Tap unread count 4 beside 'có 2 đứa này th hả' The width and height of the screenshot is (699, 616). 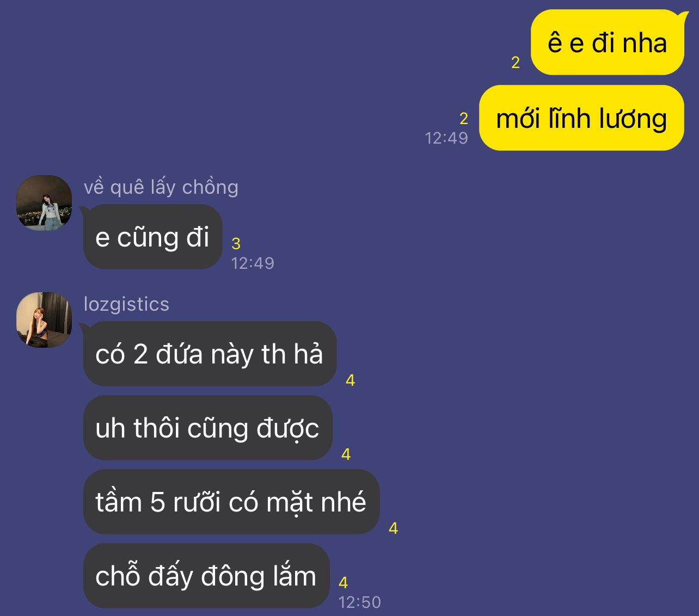pos(350,380)
